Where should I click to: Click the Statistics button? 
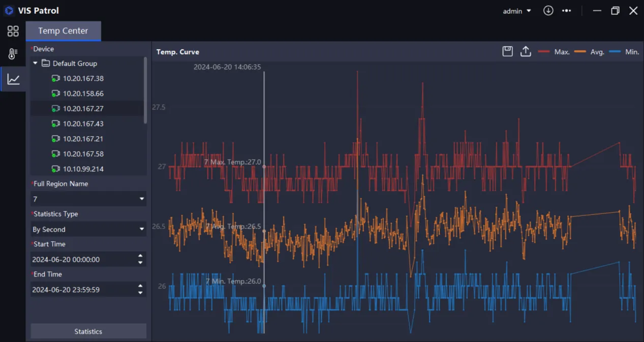tap(88, 331)
